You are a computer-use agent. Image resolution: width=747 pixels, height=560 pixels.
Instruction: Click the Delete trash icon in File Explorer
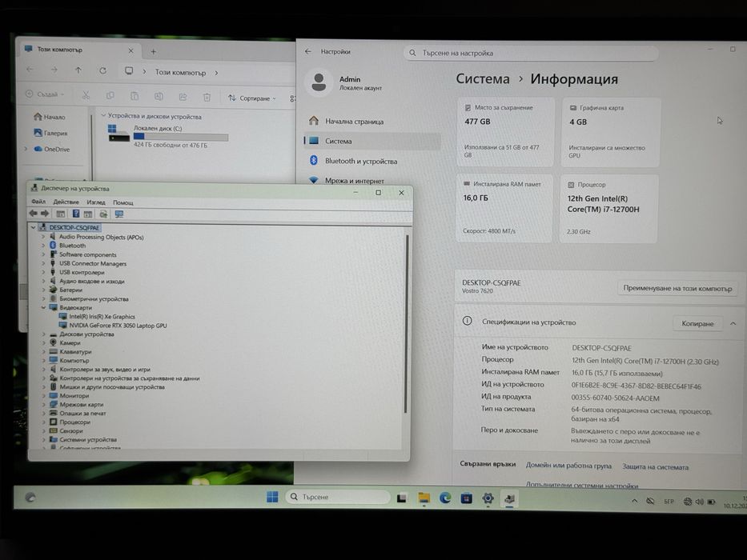207,97
